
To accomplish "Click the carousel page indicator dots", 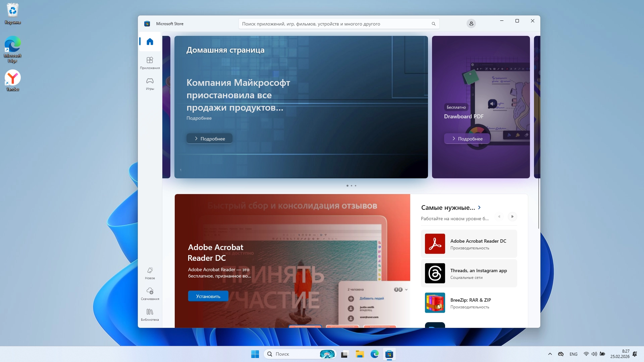I will tap(351, 186).
